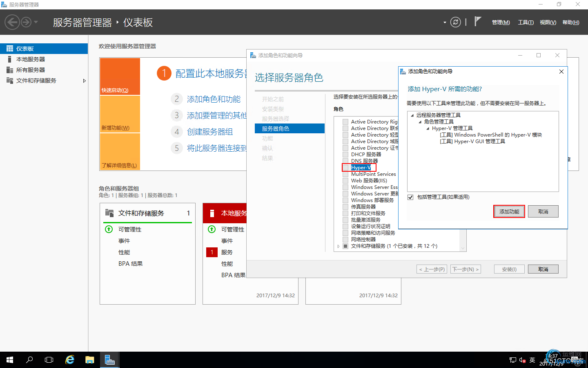Screen dimensions: 588x368
Task: Open the notifications flag in the header
Action: [x=477, y=22]
